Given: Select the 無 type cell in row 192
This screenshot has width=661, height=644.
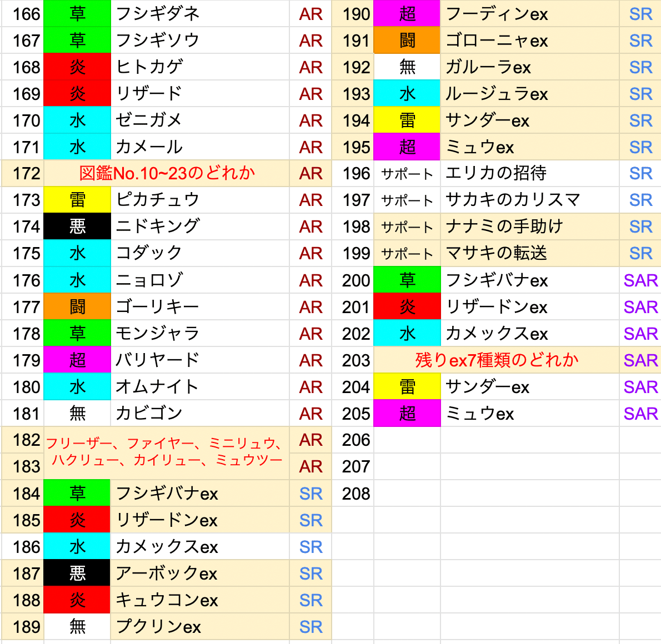Looking at the screenshot, I should tap(407, 67).
